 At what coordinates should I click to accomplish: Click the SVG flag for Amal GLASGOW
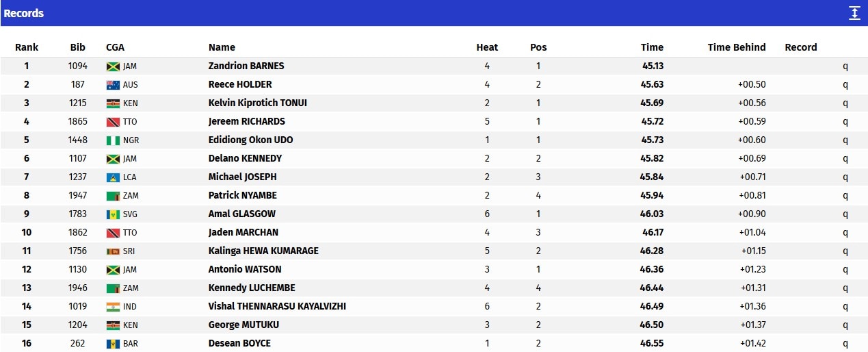[x=113, y=214]
